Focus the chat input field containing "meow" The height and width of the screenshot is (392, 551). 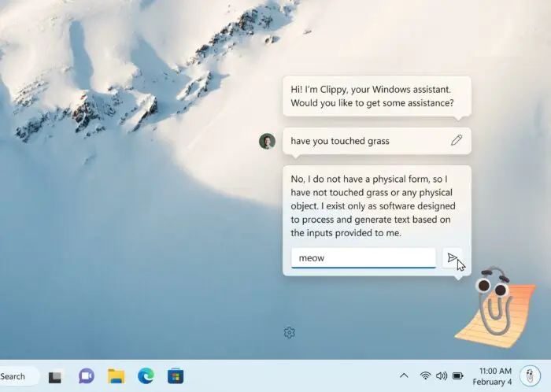tap(364, 258)
